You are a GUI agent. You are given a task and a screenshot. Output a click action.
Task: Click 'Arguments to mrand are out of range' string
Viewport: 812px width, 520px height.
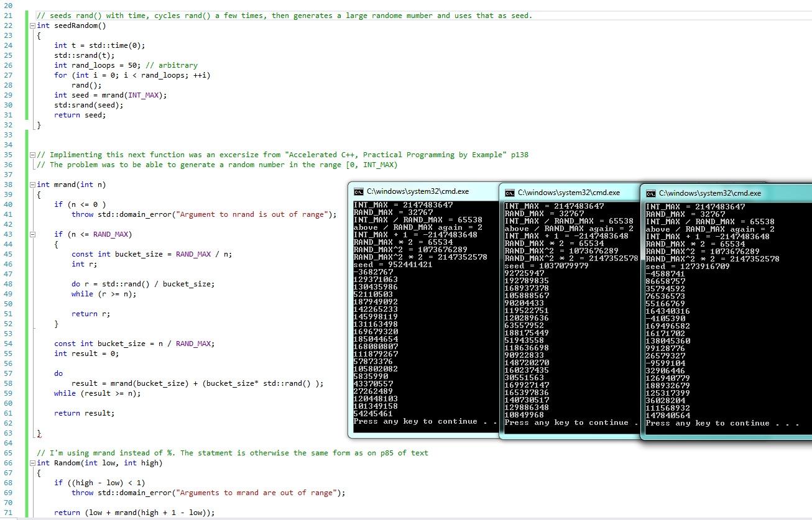[x=256, y=493]
